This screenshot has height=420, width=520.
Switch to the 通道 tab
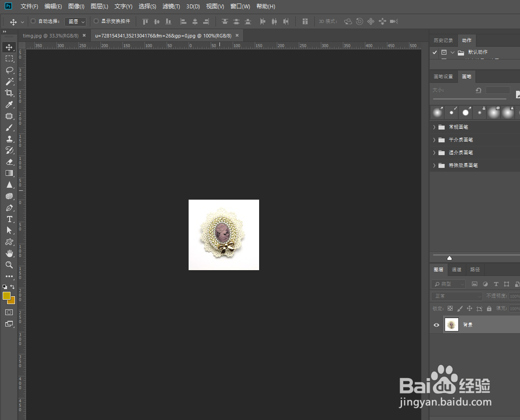(x=456, y=269)
